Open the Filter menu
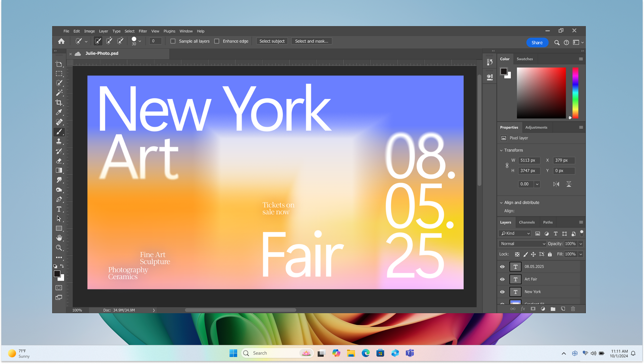 point(143,31)
